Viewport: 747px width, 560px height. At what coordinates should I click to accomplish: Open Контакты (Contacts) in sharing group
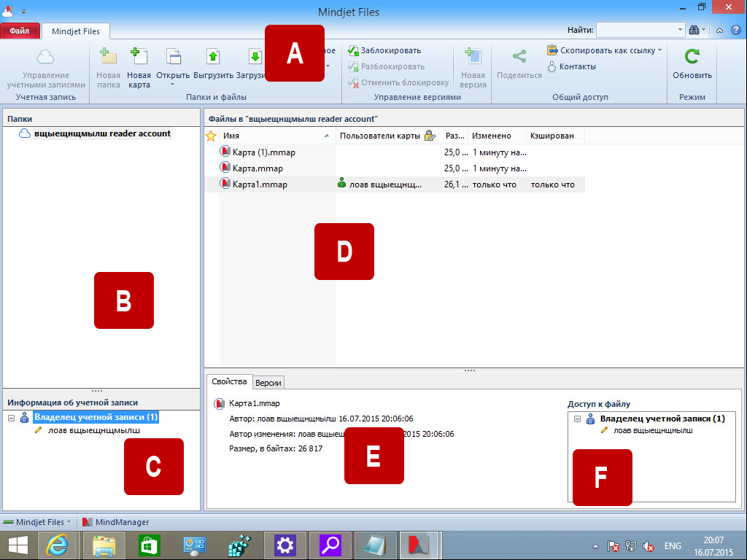pos(571,66)
